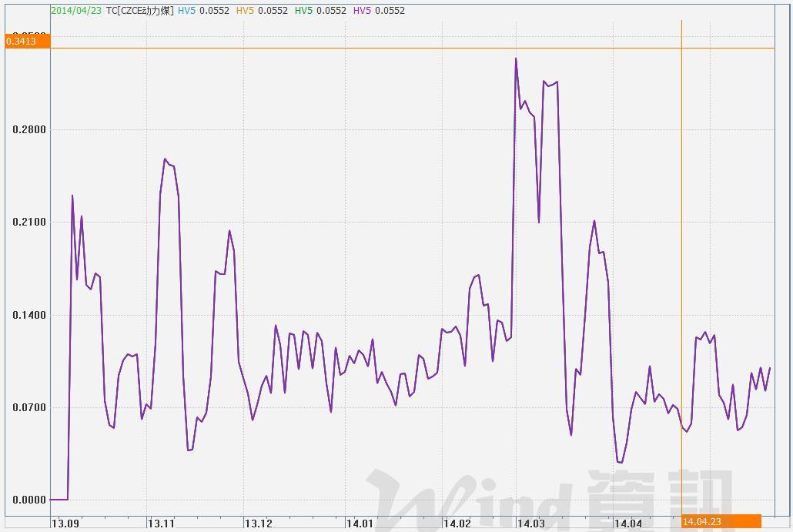Screen dimensions: 793x532
Task: Click the 13.09 x-axis date label
Action: [65, 524]
